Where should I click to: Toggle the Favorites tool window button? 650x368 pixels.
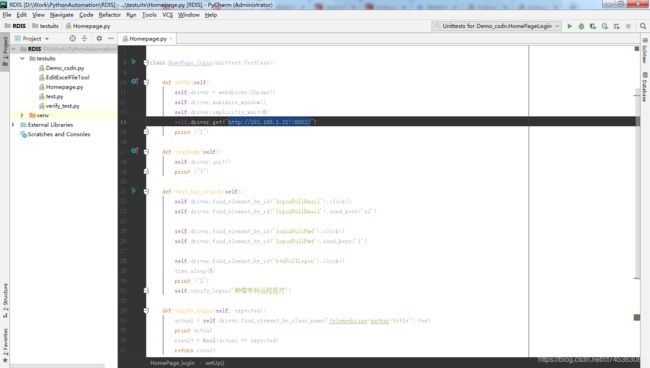[5, 346]
